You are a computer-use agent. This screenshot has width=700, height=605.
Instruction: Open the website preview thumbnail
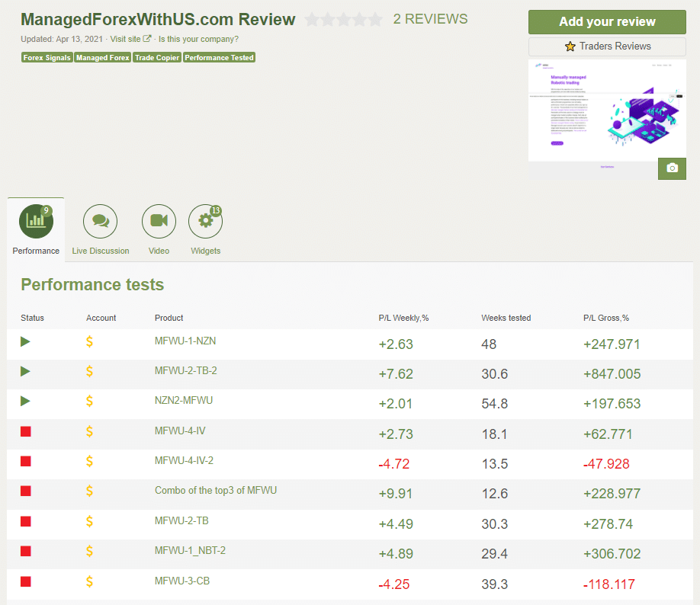tap(607, 119)
